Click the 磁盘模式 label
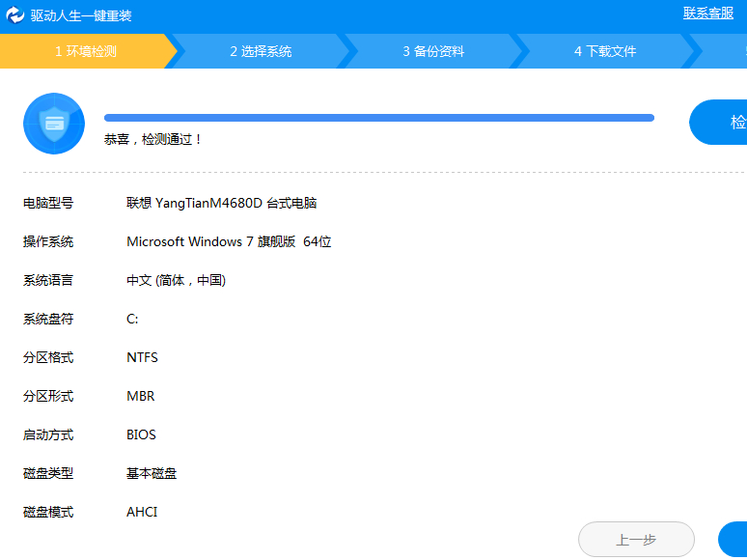 pyautogui.click(x=48, y=512)
